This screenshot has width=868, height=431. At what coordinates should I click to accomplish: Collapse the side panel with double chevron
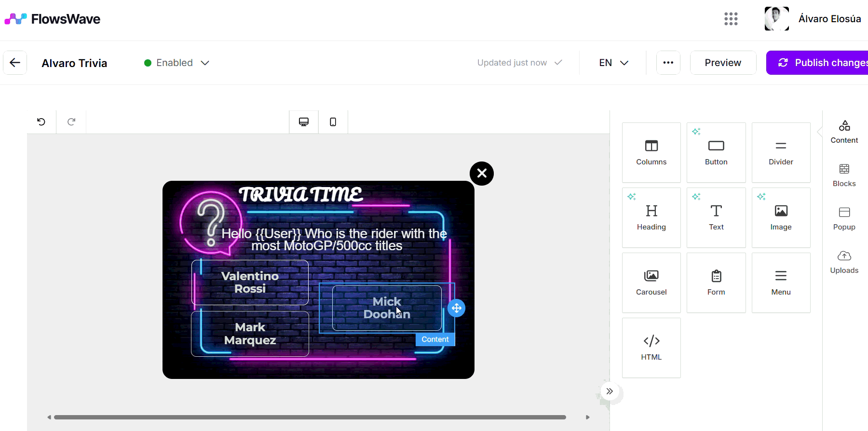[610, 391]
